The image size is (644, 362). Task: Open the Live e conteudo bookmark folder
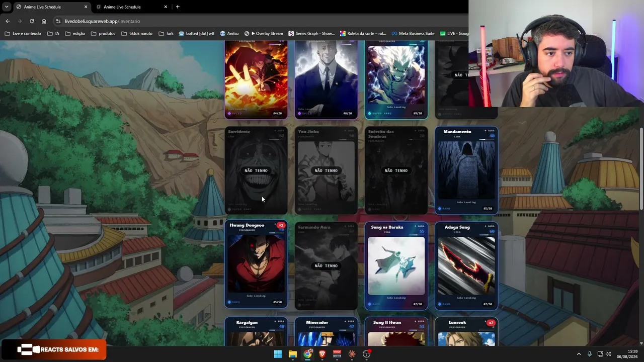pyautogui.click(x=23, y=34)
